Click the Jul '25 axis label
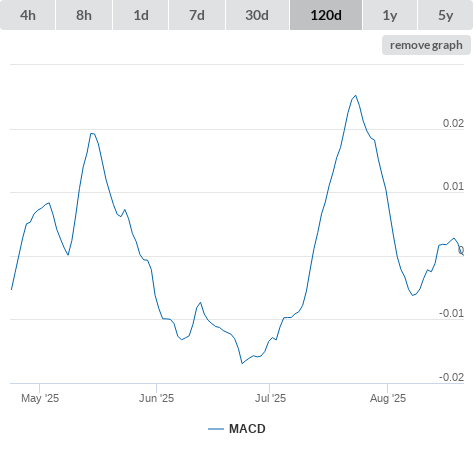Image resolution: width=474 pixels, height=455 pixels. [270, 398]
